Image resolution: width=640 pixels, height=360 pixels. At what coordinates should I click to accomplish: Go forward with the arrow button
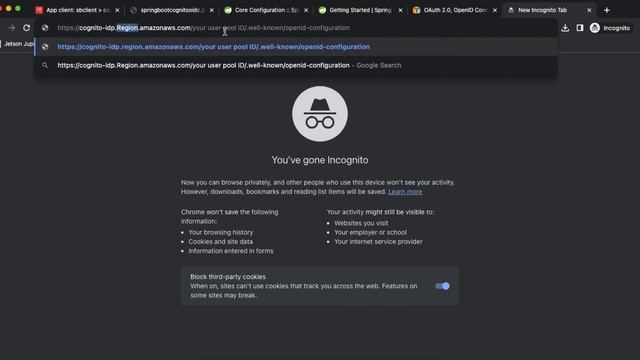coord(11,28)
